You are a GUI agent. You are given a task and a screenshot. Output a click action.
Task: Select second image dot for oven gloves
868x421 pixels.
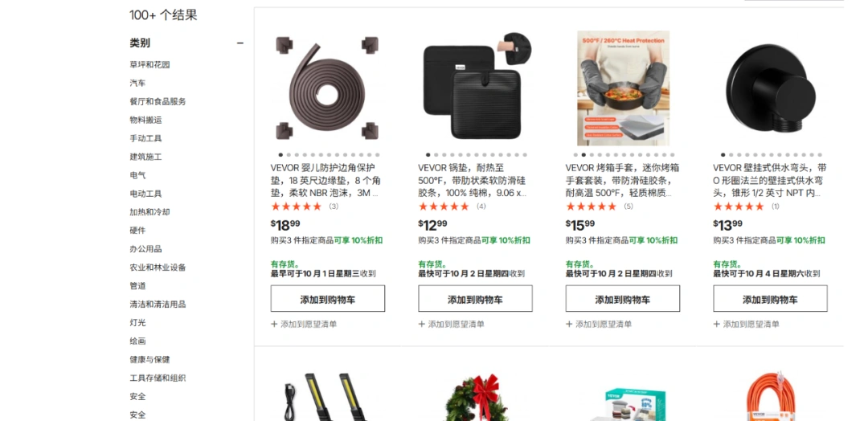583,155
